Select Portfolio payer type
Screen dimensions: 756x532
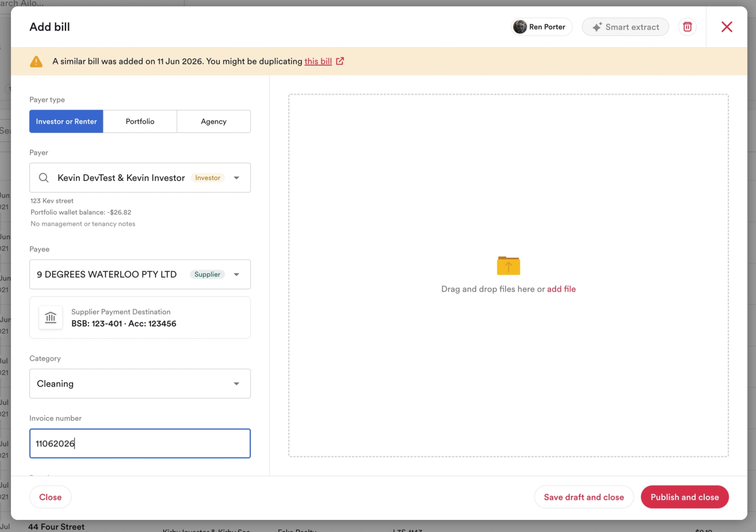click(140, 121)
